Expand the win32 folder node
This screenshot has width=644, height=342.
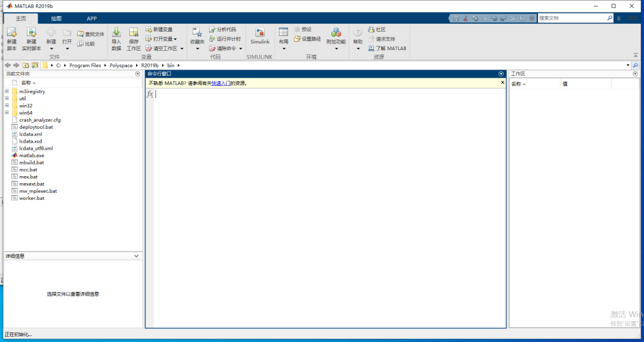tap(7, 105)
